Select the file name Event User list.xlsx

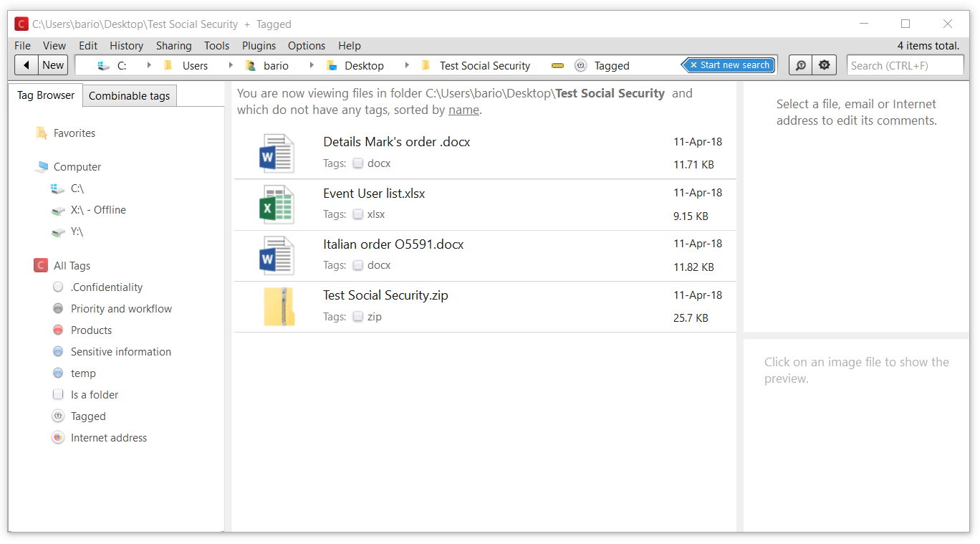(374, 194)
